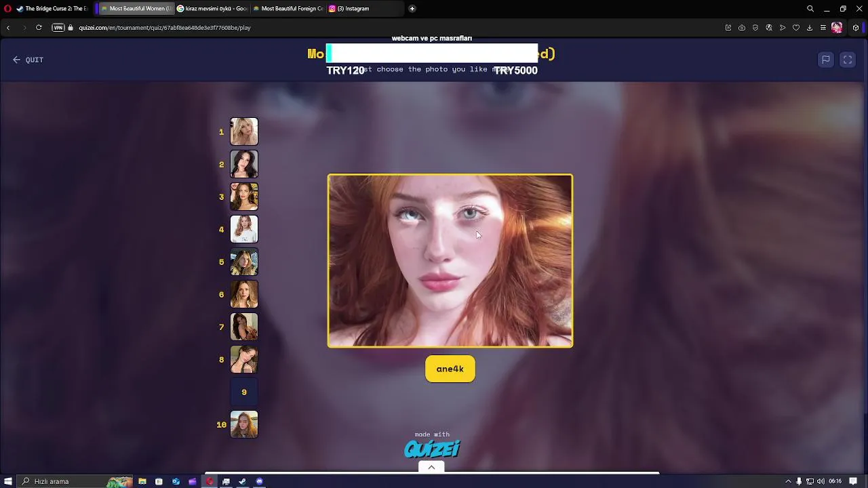Open a new browser tab
Image resolution: width=868 pixels, height=488 pixels.
(412, 9)
